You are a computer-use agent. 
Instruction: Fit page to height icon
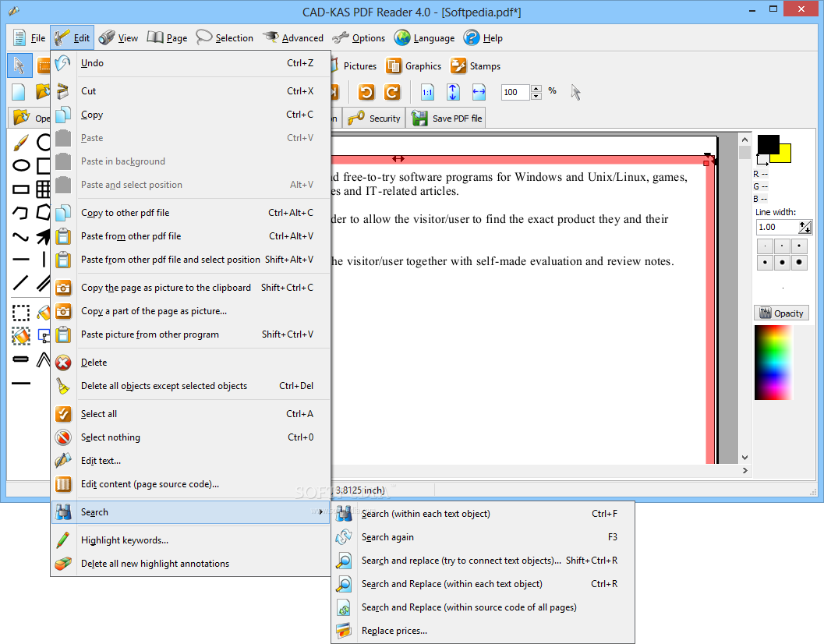click(453, 93)
